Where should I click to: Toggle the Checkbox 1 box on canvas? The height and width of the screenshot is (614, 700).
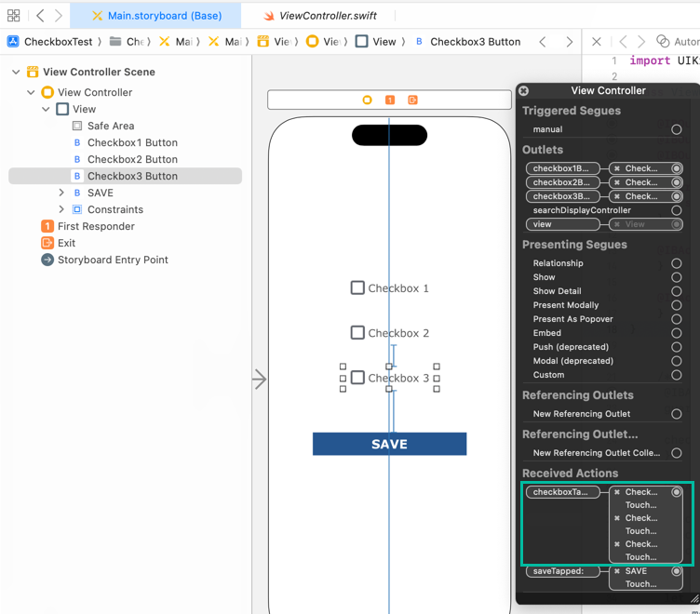pyautogui.click(x=357, y=288)
